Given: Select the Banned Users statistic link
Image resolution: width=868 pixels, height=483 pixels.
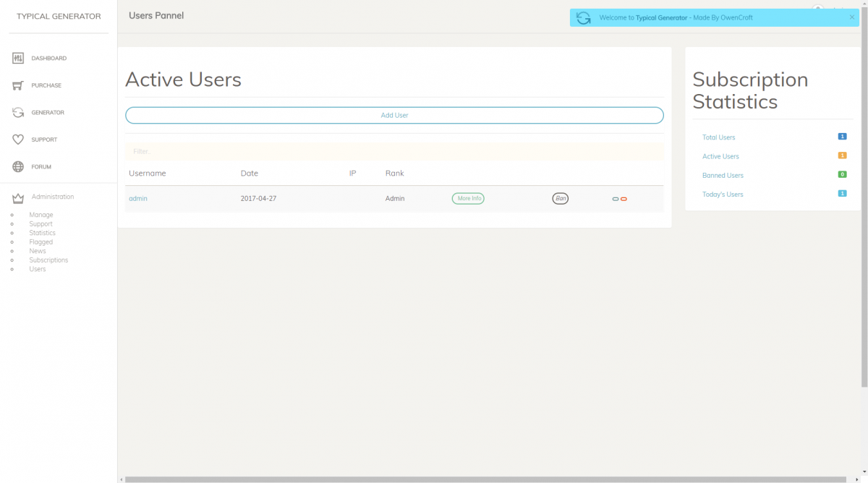Looking at the screenshot, I should coord(723,176).
